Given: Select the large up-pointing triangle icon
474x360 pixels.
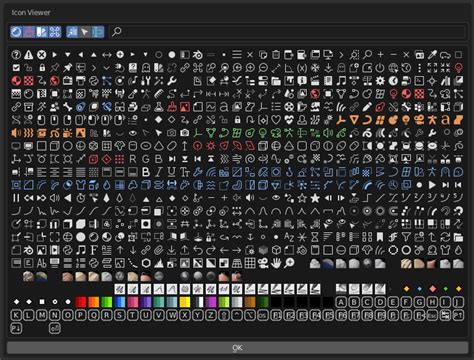Looking at the screenshot, I should pos(94,54).
